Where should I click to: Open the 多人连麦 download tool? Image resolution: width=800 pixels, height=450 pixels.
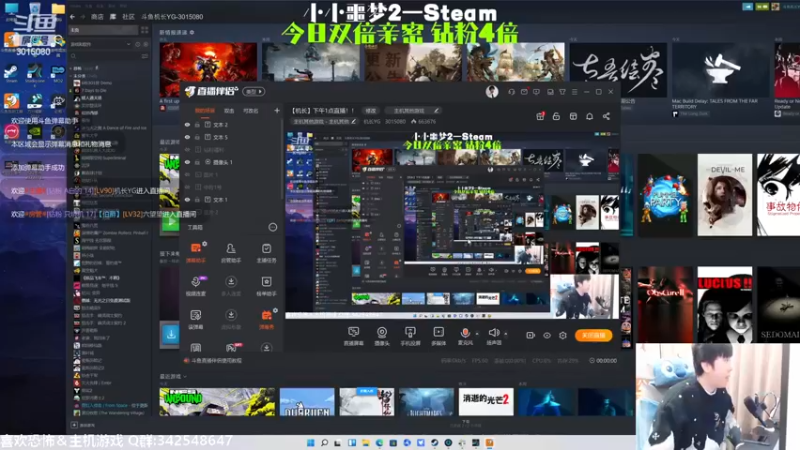pos(231,286)
